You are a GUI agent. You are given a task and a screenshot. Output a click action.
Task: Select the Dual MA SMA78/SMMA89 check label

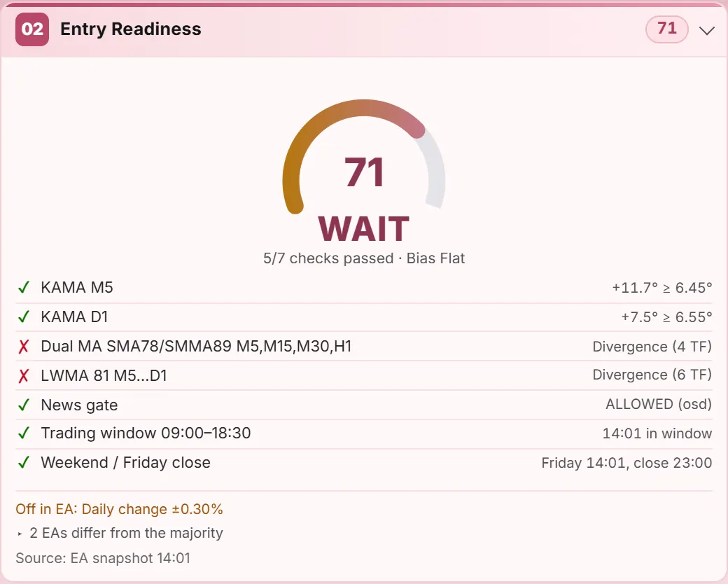(197, 346)
